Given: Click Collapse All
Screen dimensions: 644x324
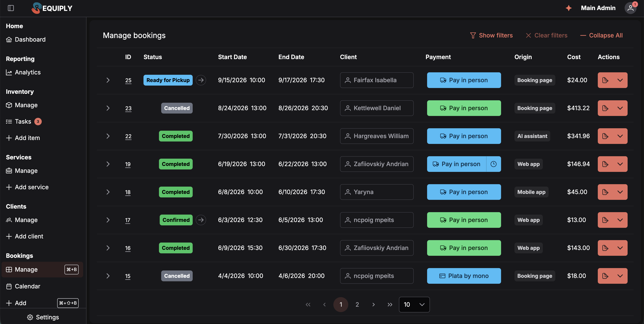Looking at the screenshot, I should pyautogui.click(x=602, y=36).
